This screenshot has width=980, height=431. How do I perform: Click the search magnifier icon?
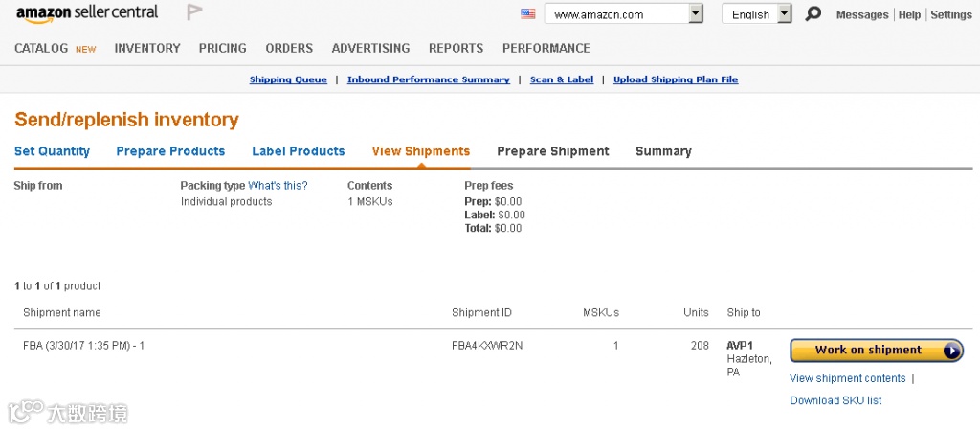[813, 14]
